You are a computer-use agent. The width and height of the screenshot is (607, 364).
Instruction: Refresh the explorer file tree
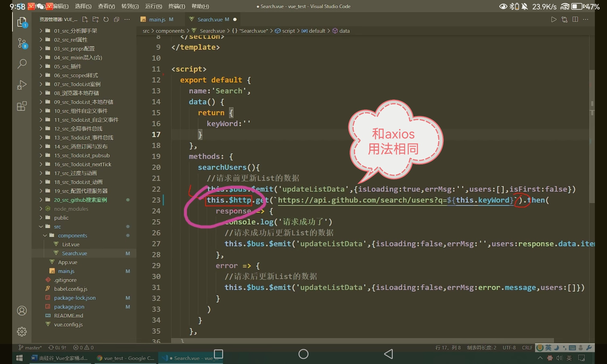[x=106, y=19]
